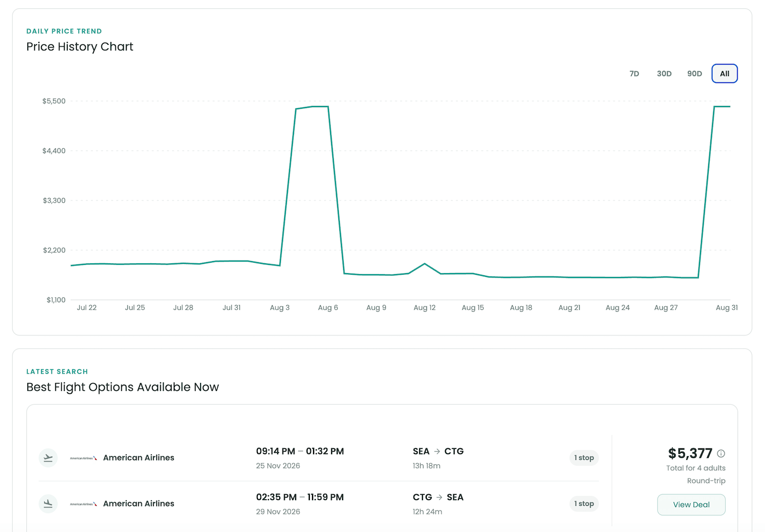
Task: Click the departure plane icon for SEA to CTG
Action: click(x=48, y=458)
